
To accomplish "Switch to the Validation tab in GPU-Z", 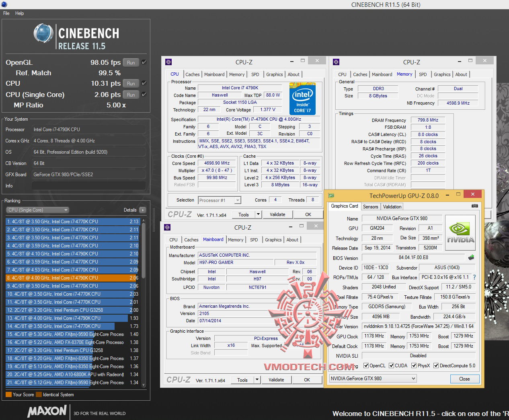I will point(392,207).
